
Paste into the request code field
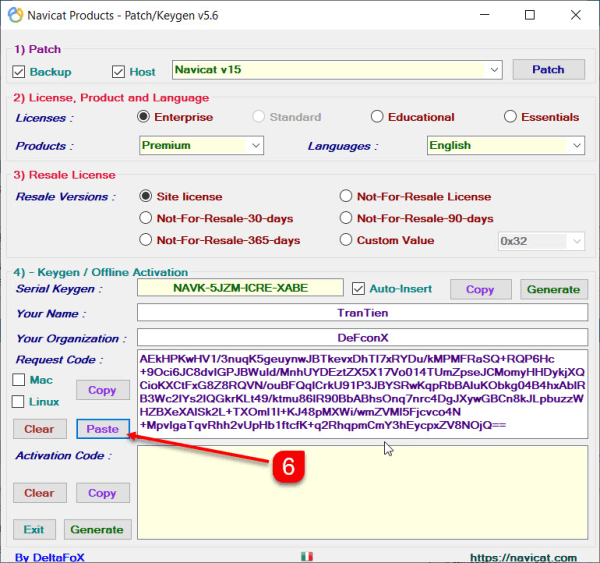(x=103, y=429)
